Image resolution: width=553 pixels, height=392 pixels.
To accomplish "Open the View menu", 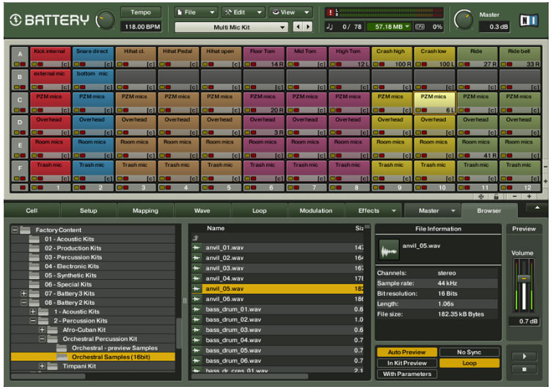I will point(290,12).
